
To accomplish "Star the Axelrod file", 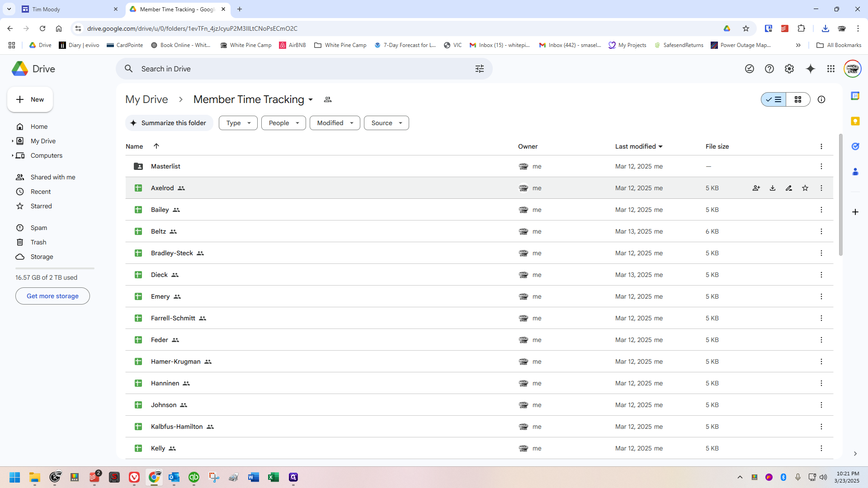I will click(x=805, y=188).
